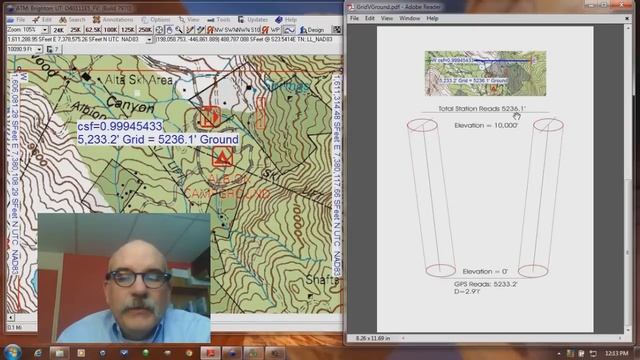Open Edit menu in Adobe Reader
640x360 pixels.
click(370, 18)
